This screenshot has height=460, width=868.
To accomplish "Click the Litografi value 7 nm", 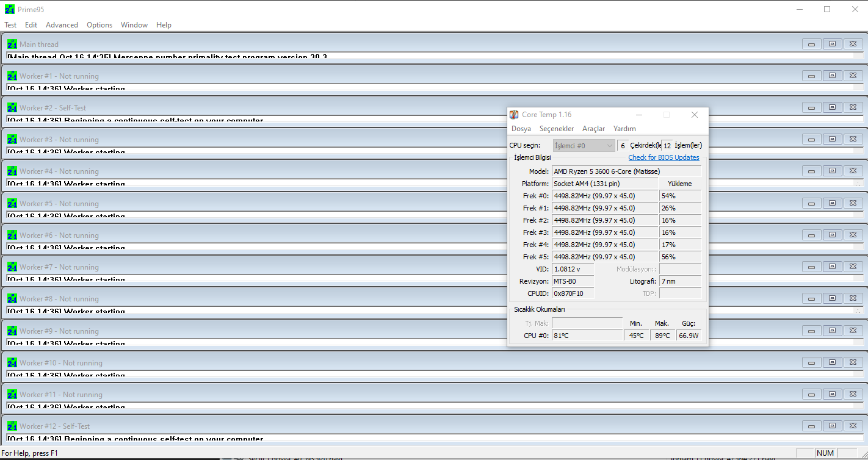I will (680, 281).
